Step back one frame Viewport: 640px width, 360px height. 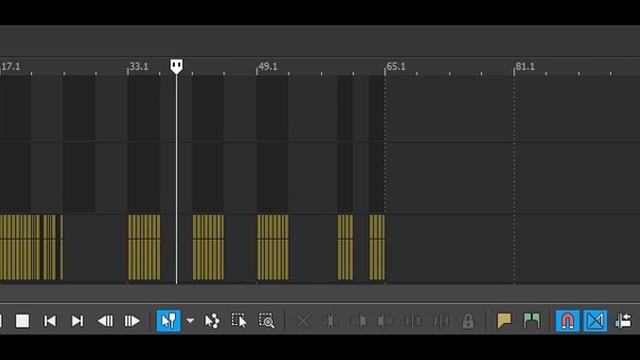click(x=105, y=321)
